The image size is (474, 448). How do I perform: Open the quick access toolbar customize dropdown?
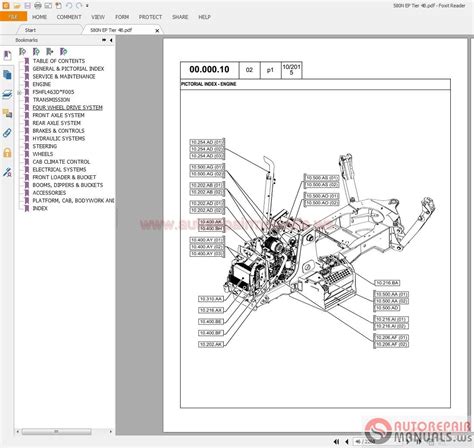(87, 6)
